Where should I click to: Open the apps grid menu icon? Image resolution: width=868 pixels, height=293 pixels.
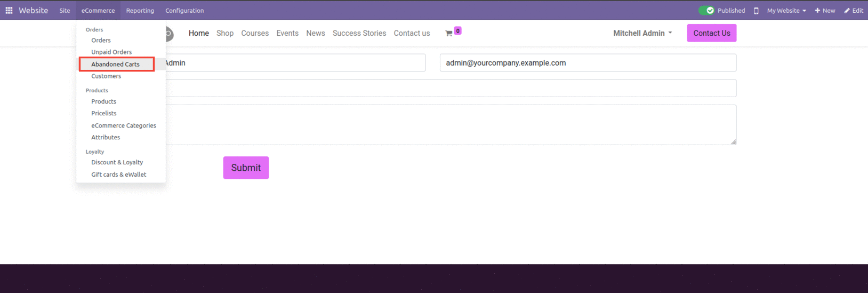tap(9, 10)
